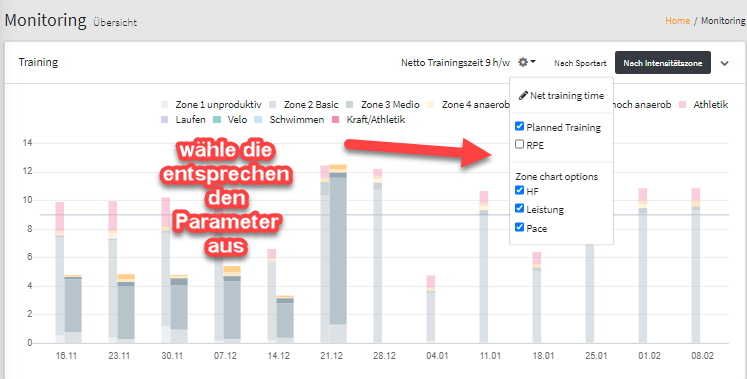
Task: Open the Home breadcrumb link
Action: [x=677, y=21]
